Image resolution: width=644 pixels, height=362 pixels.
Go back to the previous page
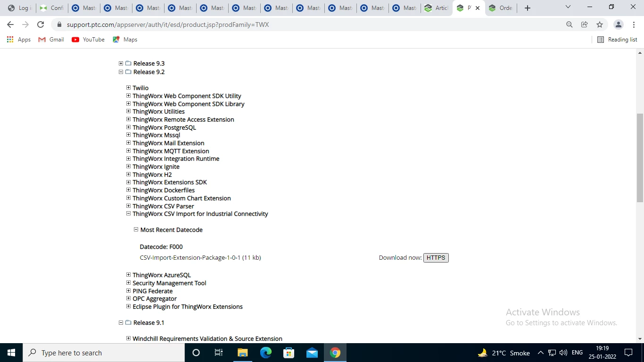click(10, 25)
